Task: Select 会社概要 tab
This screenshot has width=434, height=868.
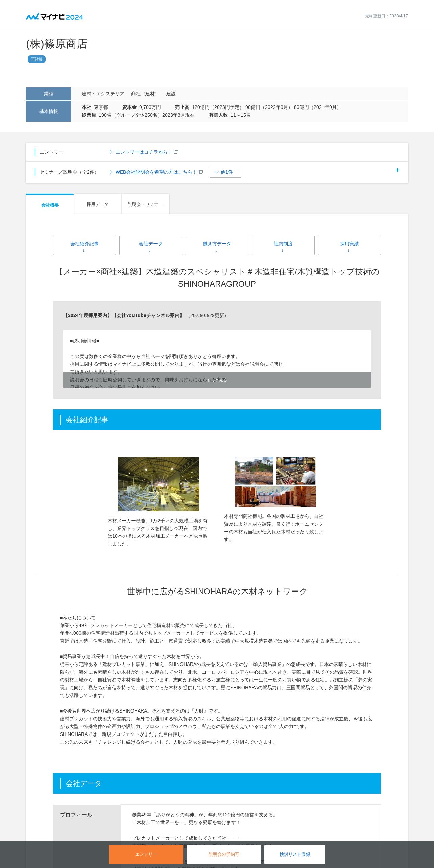Action: (x=50, y=204)
